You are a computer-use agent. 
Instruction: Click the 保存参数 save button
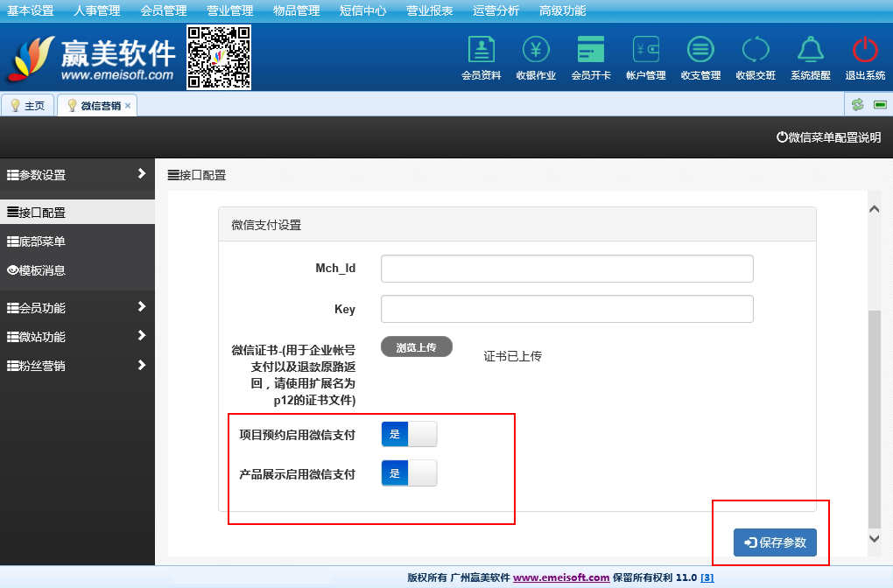[775, 542]
